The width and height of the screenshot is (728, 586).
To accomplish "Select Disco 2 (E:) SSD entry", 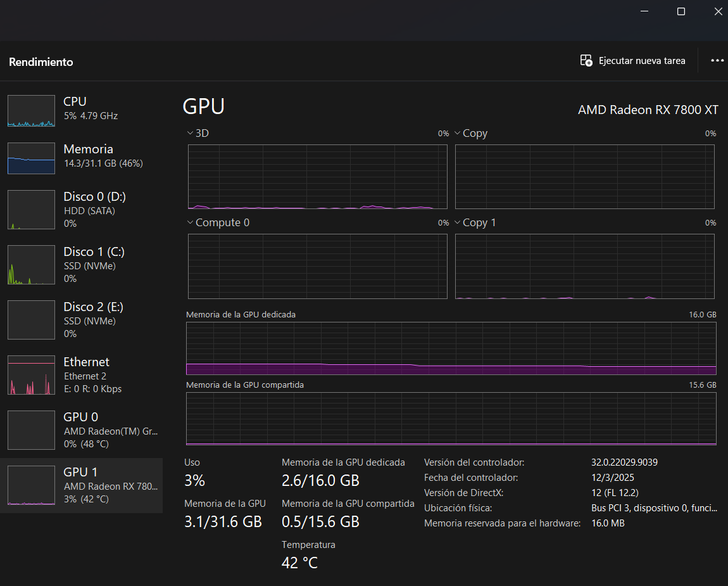I will click(x=89, y=320).
